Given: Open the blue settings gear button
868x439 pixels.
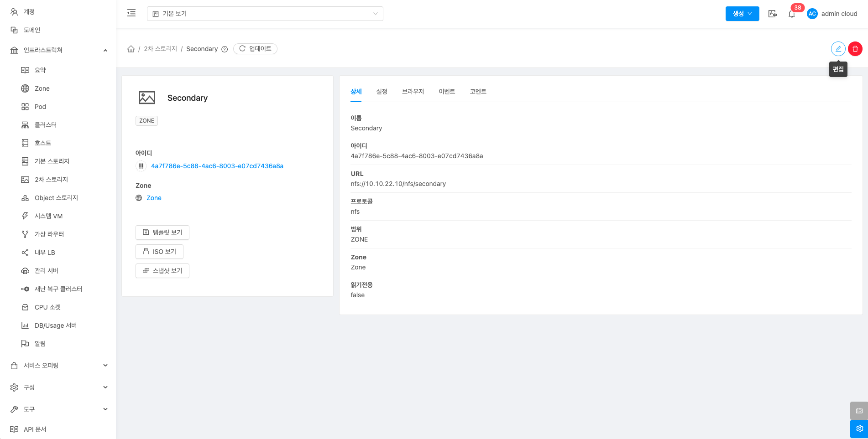Looking at the screenshot, I should click(x=859, y=429).
